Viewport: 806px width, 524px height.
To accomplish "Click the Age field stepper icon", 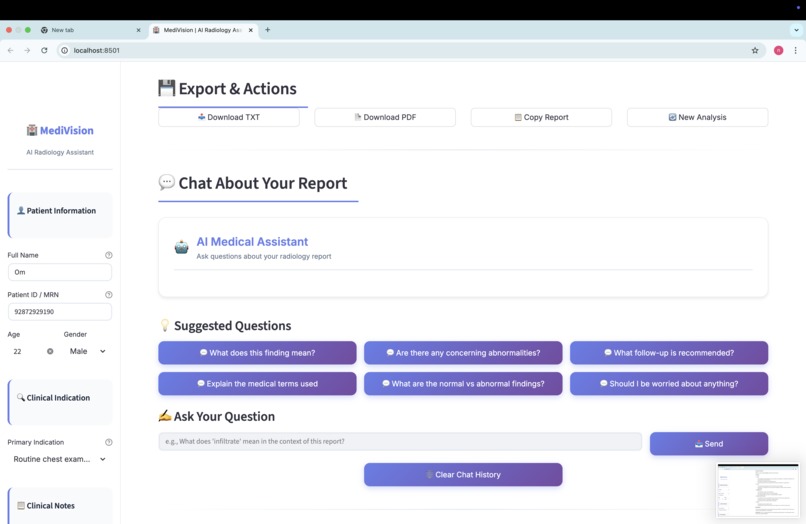I will 50,351.
